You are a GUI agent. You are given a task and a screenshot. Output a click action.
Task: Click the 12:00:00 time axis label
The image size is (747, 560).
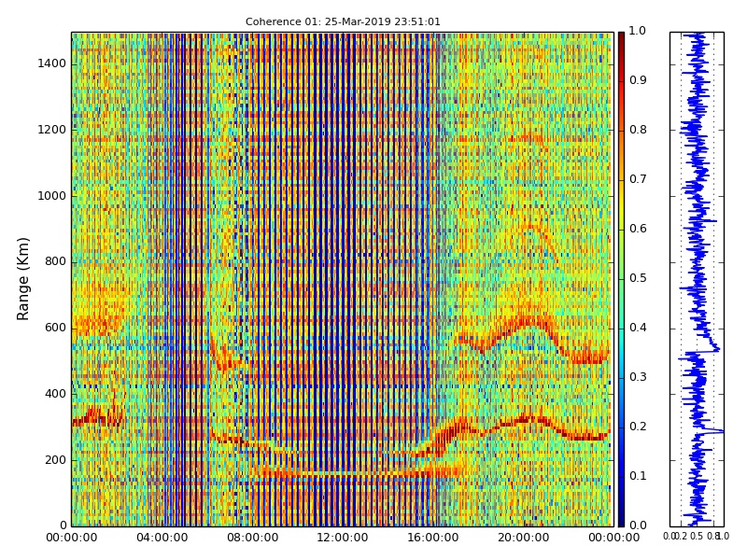[343, 538]
